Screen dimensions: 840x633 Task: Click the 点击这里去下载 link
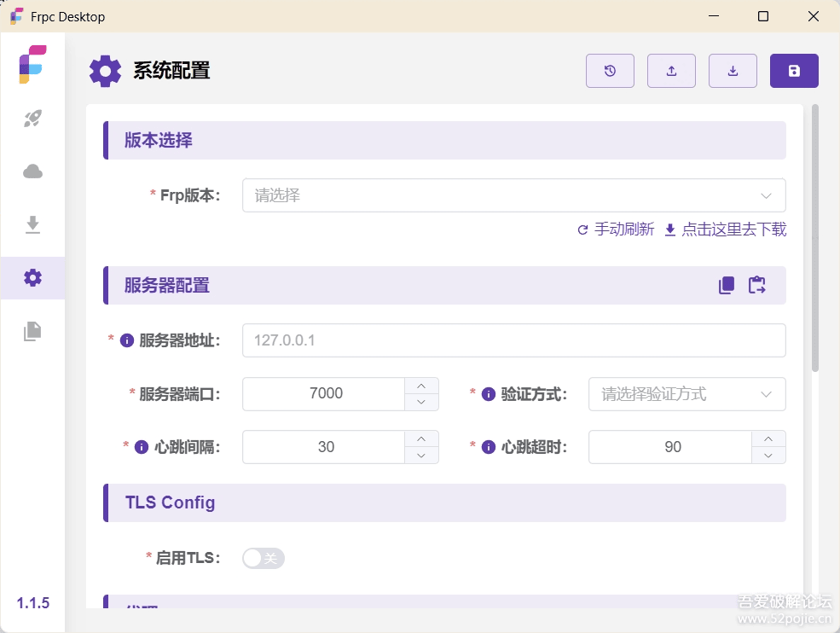[726, 229]
